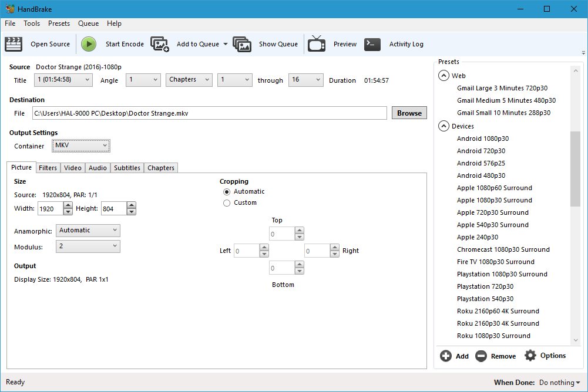Open the Show Queue icon
This screenshot has width=588, height=392.
click(x=242, y=44)
